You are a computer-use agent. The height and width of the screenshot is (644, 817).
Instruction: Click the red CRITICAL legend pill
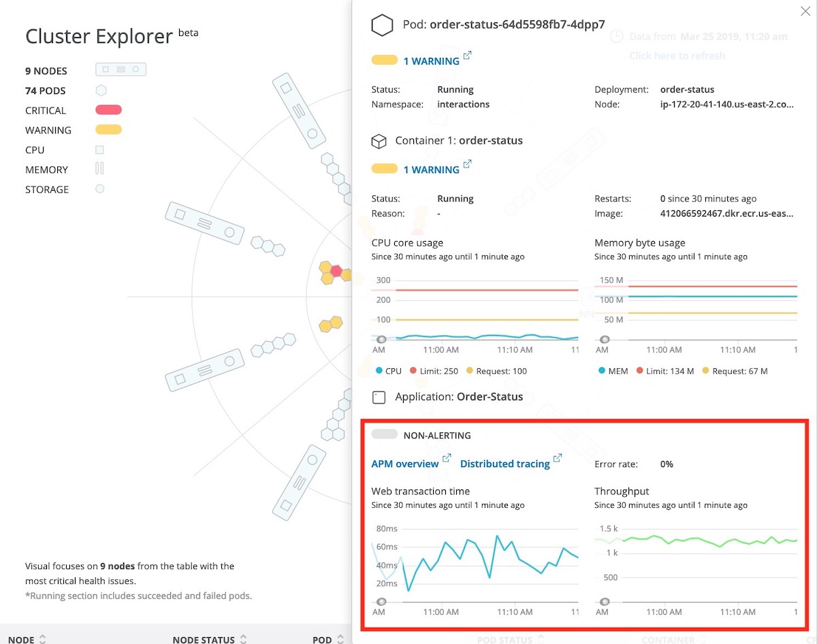(109, 110)
